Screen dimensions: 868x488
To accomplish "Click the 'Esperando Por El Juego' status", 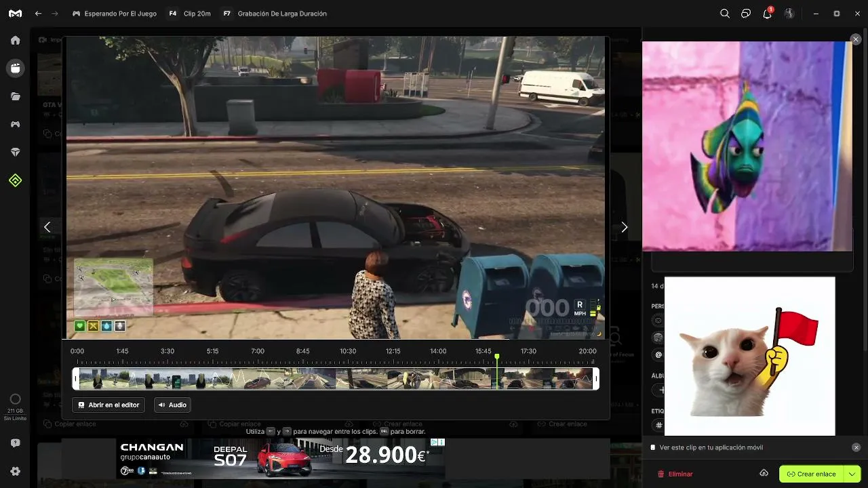I will tap(115, 14).
